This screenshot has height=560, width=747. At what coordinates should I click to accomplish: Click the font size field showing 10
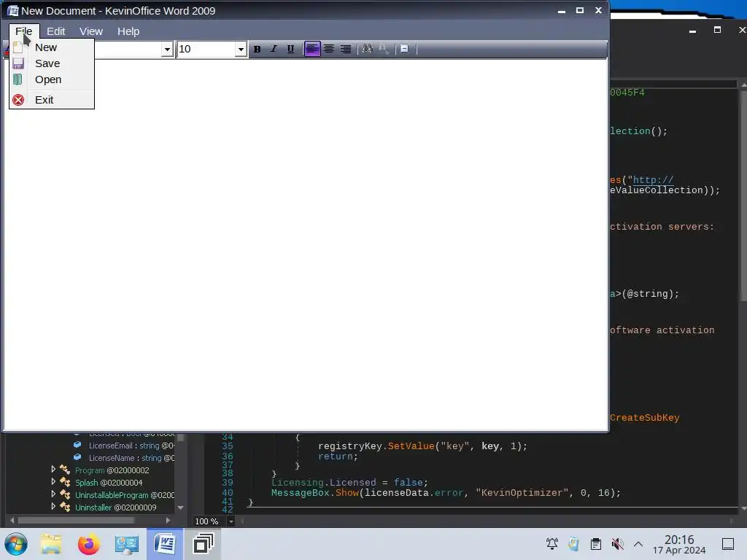pos(206,49)
